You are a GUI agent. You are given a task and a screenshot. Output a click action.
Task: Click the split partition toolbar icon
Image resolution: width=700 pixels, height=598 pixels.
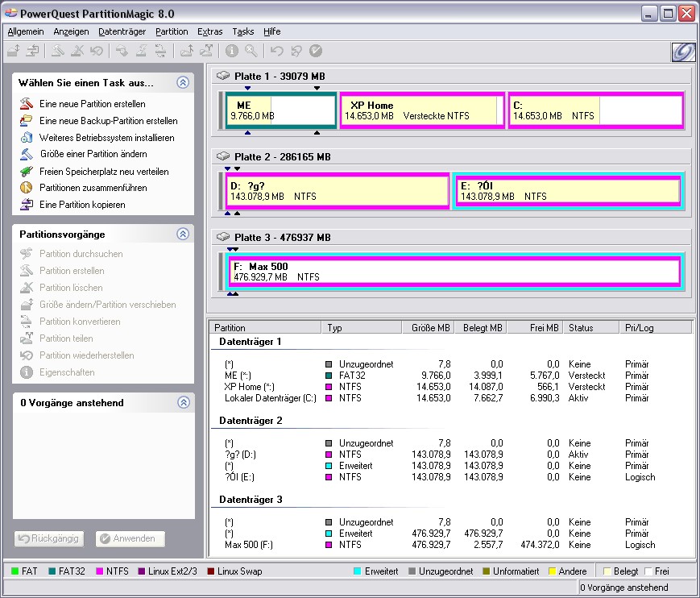tap(206, 51)
